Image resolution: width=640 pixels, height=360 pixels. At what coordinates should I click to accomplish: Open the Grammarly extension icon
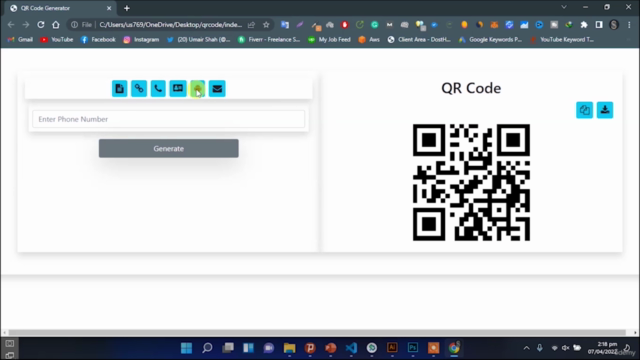pyautogui.click(x=374, y=25)
